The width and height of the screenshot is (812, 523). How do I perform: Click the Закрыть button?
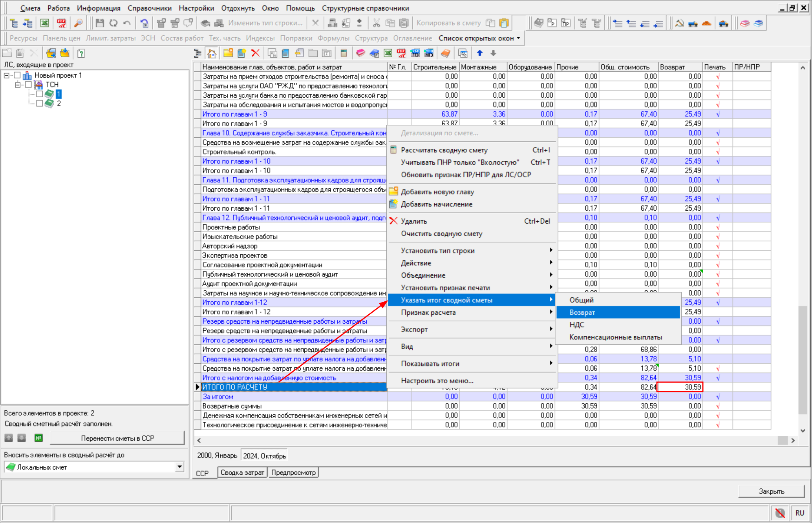pos(771,491)
